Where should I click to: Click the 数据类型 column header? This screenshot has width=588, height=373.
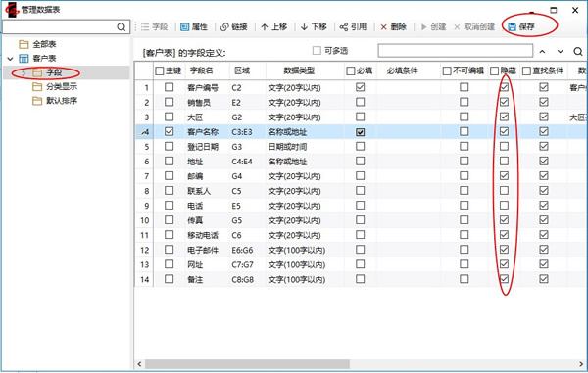299,70
